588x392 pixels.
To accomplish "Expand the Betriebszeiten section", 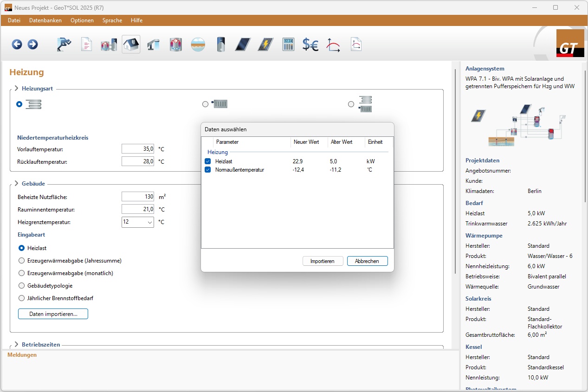I will tap(16, 344).
